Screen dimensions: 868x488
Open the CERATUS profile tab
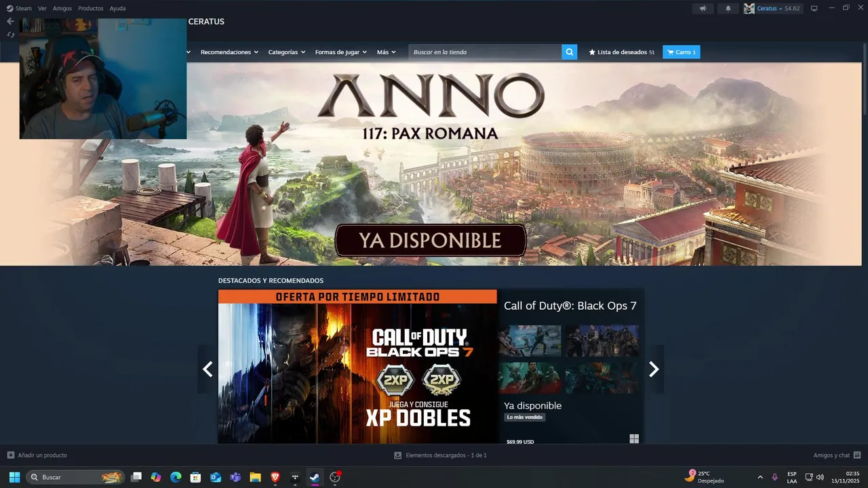coord(206,22)
